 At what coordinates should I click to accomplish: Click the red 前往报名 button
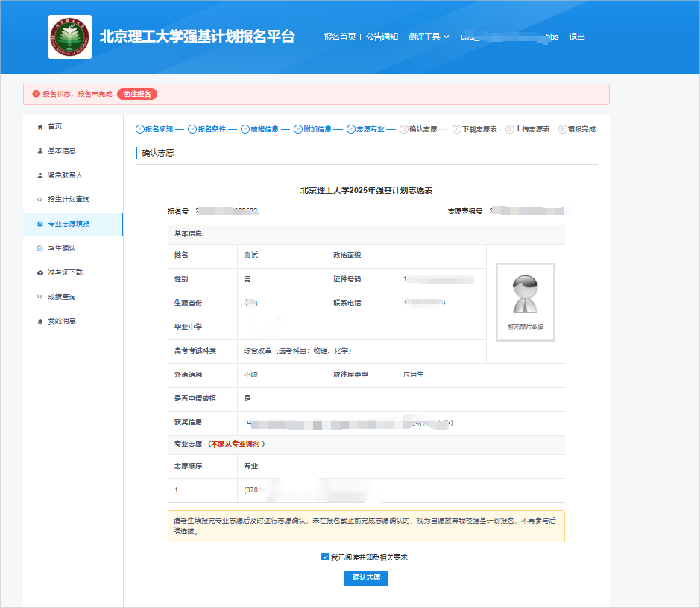pyautogui.click(x=137, y=94)
